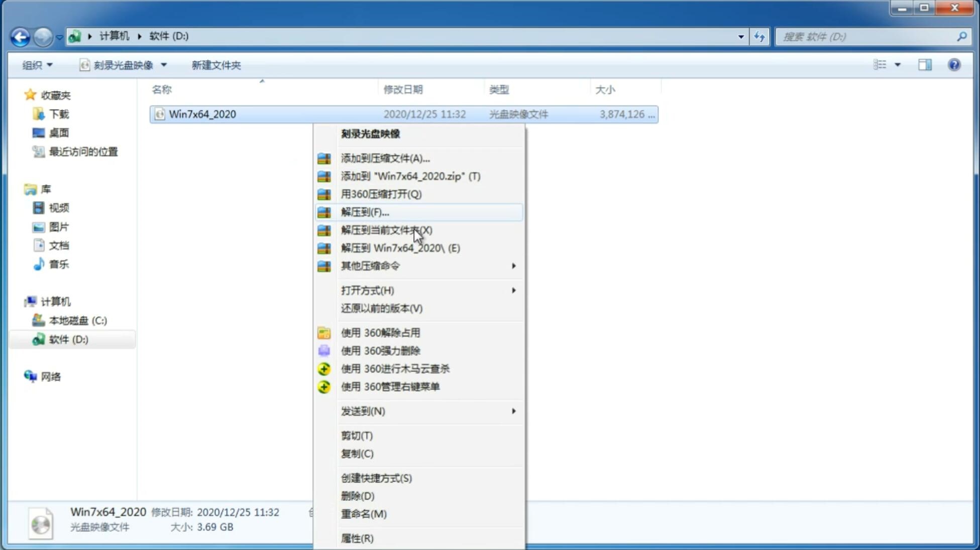Select 解压到 Win7x64_2020 folder option
The height and width of the screenshot is (550, 980).
(x=400, y=247)
